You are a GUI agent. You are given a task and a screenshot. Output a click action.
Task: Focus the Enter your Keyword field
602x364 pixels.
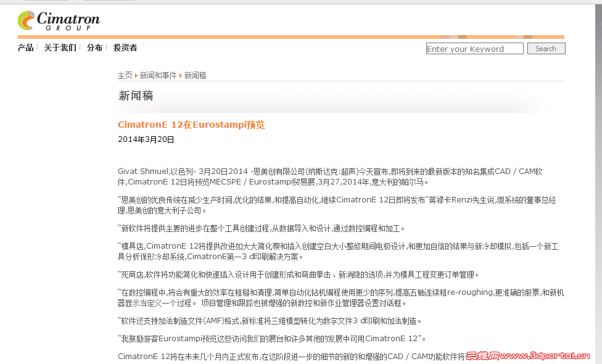click(x=474, y=49)
